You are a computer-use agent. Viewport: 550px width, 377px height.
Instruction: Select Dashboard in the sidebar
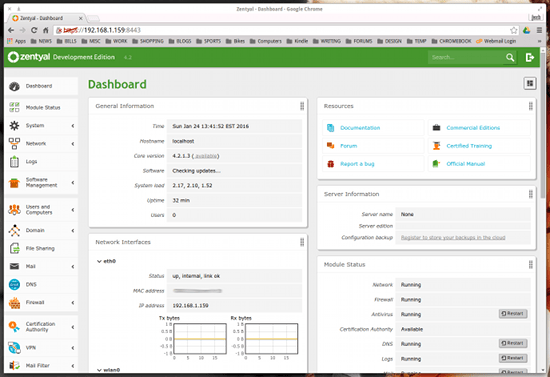[42, 86]
